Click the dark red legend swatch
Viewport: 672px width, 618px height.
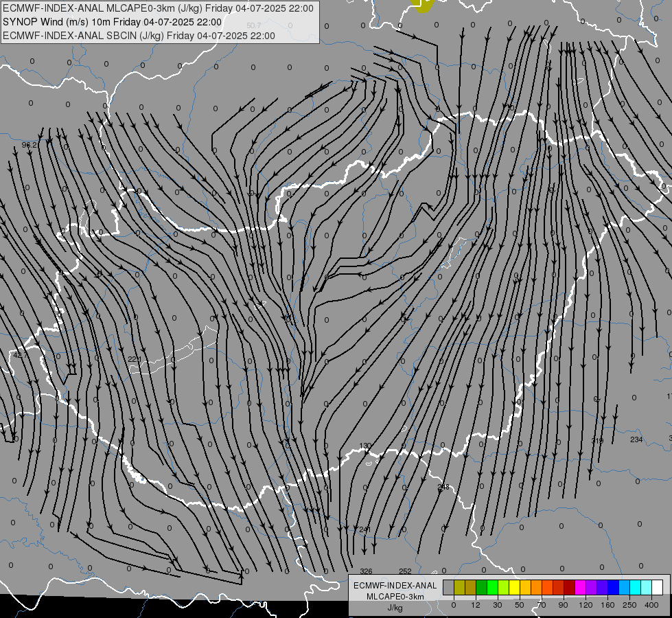coord(570,588)
